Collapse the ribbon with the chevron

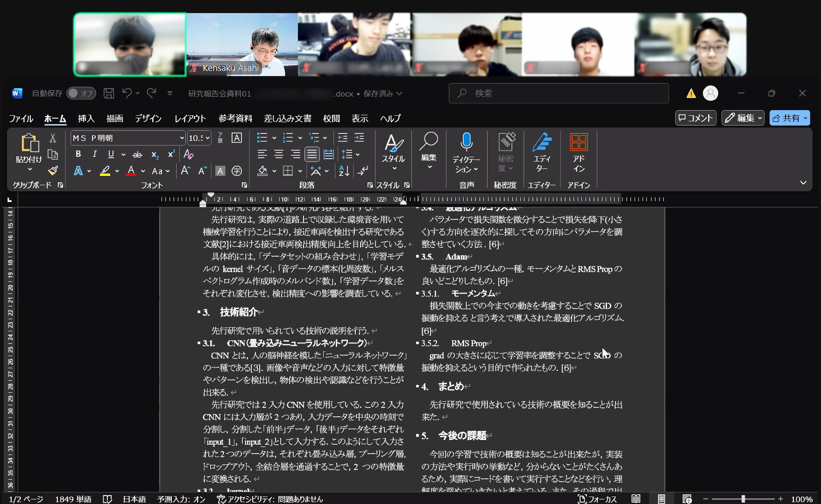click(x=803, y=182)
